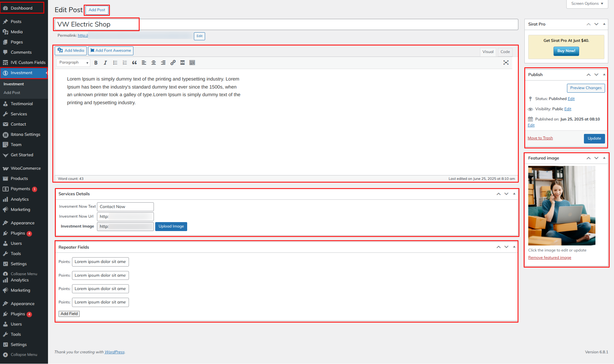Screen dimensions: 614x364
Task: Toggle the toolbar kitchen sink icon
Action: (192, 63)
